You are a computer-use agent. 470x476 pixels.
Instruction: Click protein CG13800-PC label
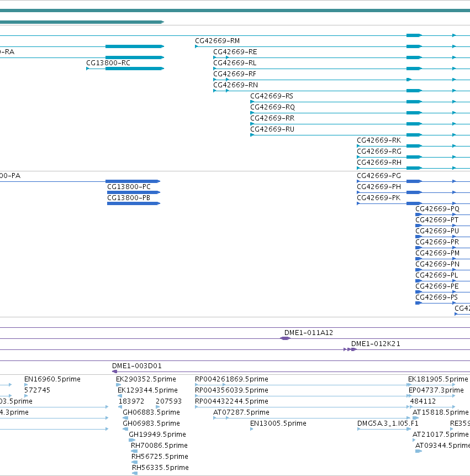click(129, 187)
